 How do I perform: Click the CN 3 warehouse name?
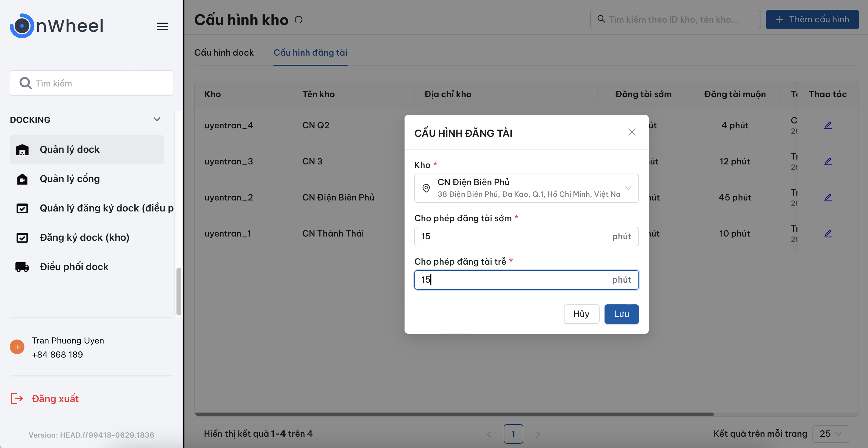(x=312, y=162)
